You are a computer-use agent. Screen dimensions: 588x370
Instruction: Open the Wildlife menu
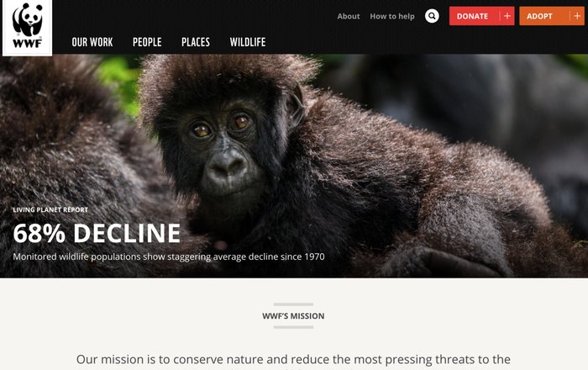point(248,42)
